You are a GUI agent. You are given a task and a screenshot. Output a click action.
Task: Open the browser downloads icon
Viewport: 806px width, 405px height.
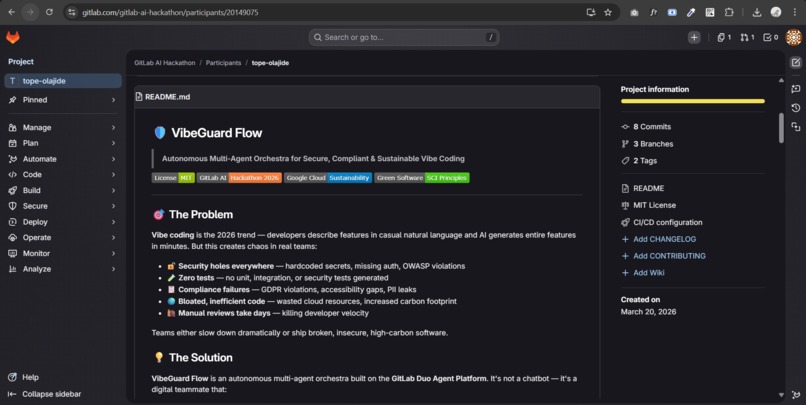click(x=757, y=12)
